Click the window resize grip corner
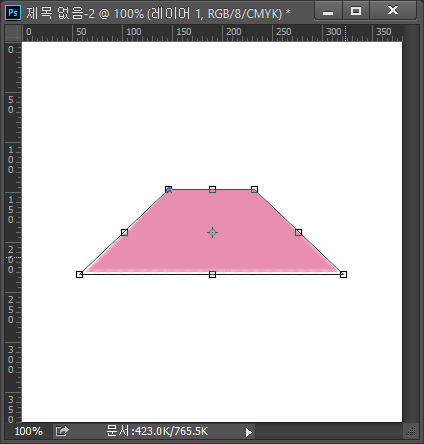This screenshot has height=444, width=424. point(411,431)
